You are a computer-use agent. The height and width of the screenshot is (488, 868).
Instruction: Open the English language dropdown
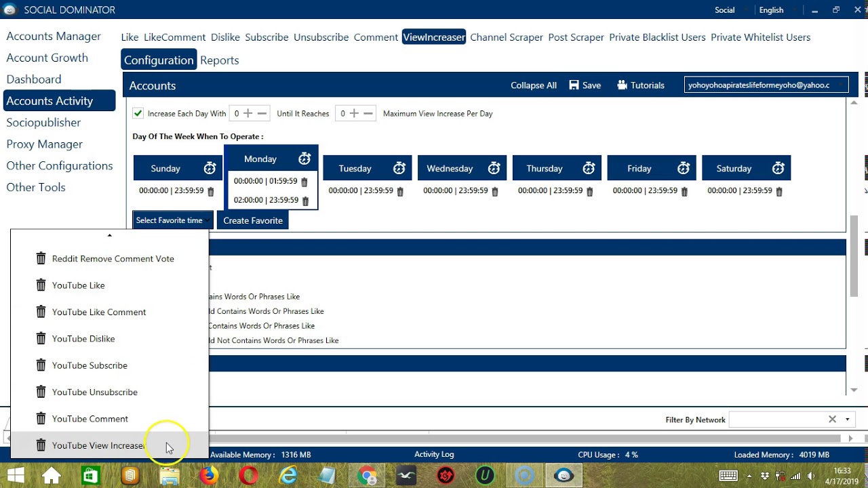(777, 9)
